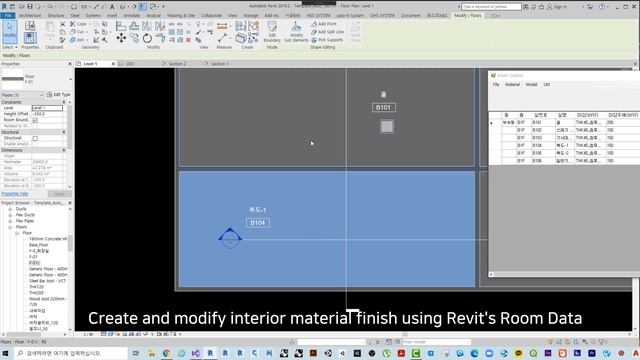Open File Explorer from the taskbar

(x=151, y=353)
